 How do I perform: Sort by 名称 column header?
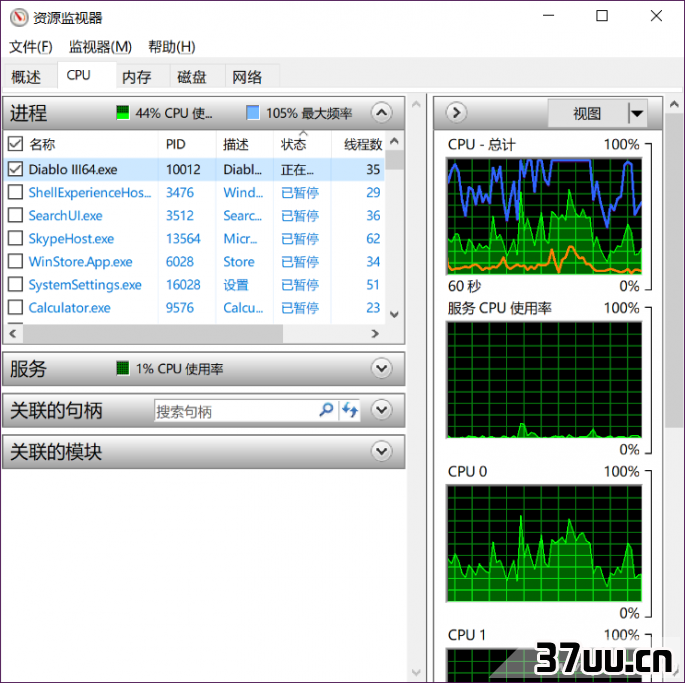coord(42,144)
